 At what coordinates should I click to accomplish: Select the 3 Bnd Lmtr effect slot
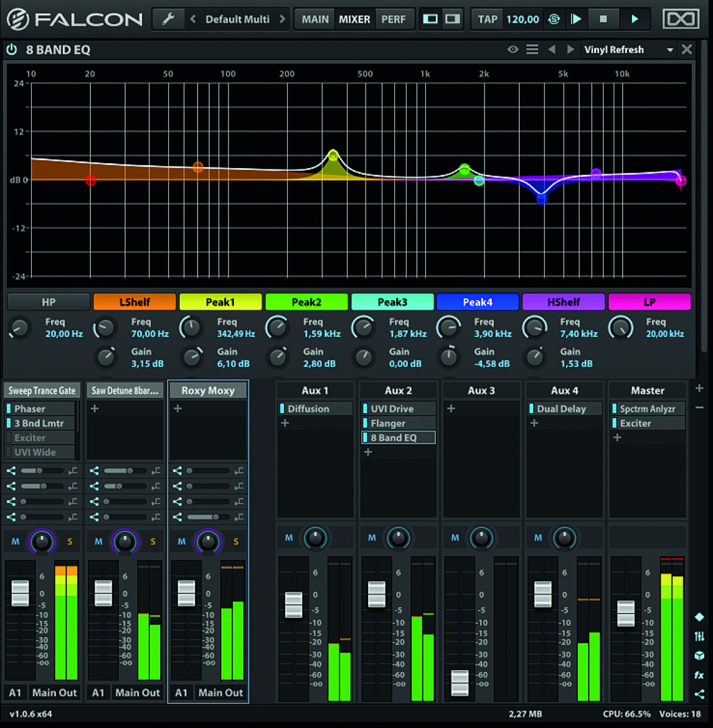coord(40,423)
